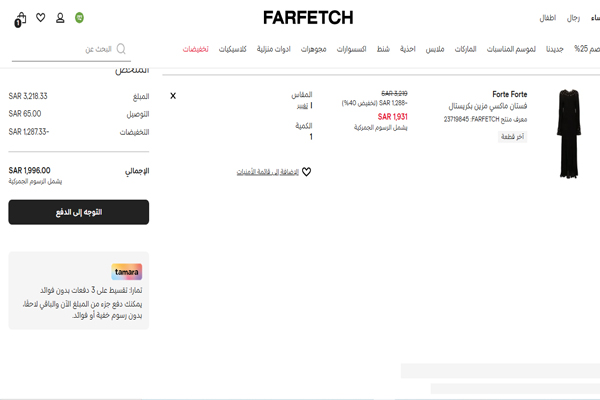Open the ملابس menu

[x=435, y=49]
